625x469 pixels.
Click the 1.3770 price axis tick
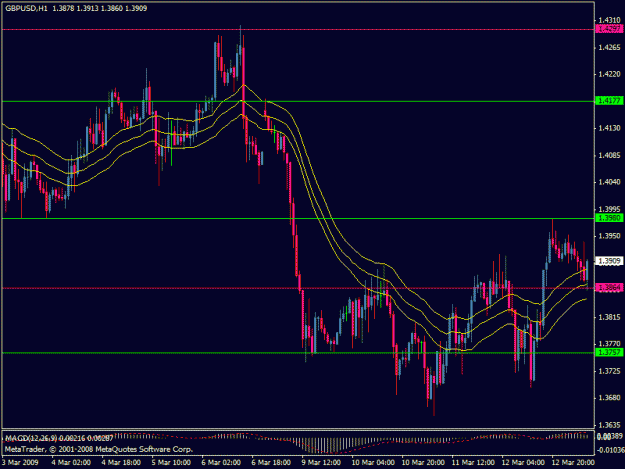click(x=610, y=343)
